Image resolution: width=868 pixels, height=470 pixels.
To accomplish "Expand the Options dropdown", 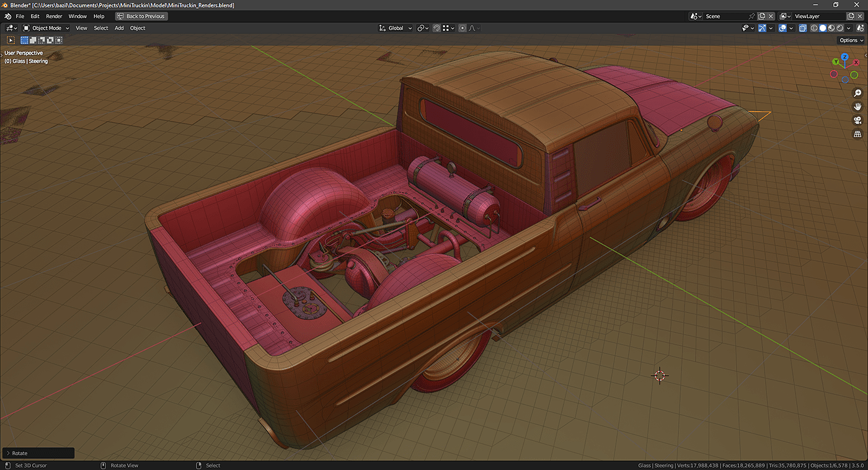I will click(851, 40).
